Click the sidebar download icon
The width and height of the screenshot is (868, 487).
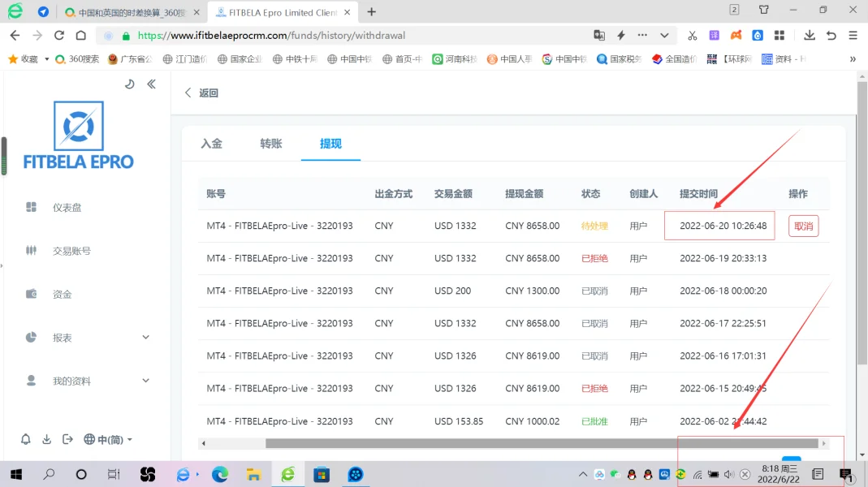click(x=47, y=439)
